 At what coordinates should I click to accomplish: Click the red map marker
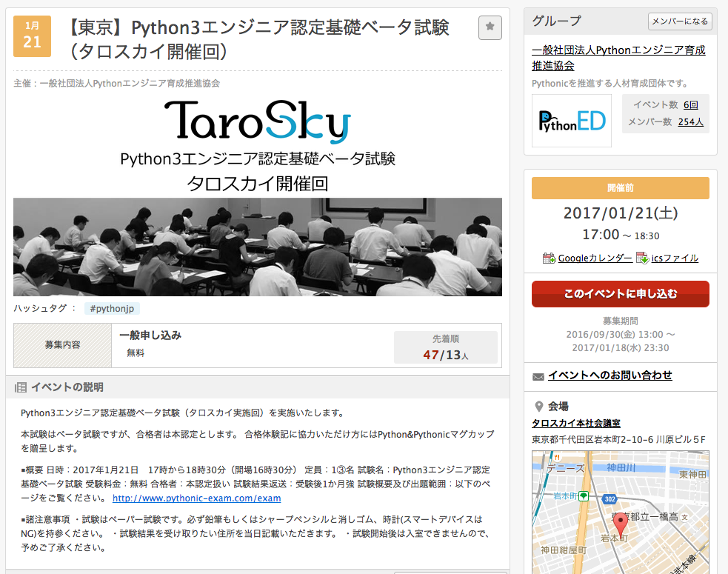[621, 525]
